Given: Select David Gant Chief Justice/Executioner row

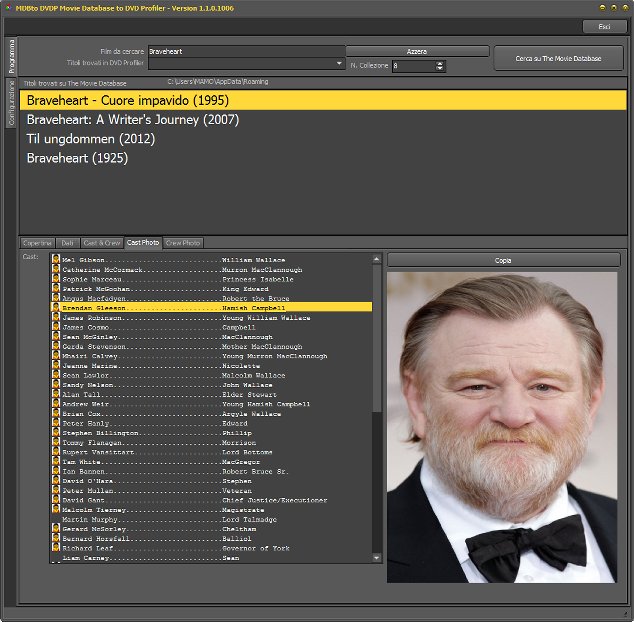Looking at the screenshot, I should [x=211, y=500].
